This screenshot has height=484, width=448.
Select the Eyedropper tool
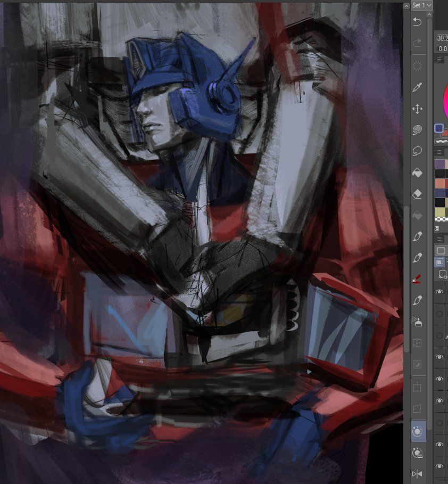click(x=417, y=87)
